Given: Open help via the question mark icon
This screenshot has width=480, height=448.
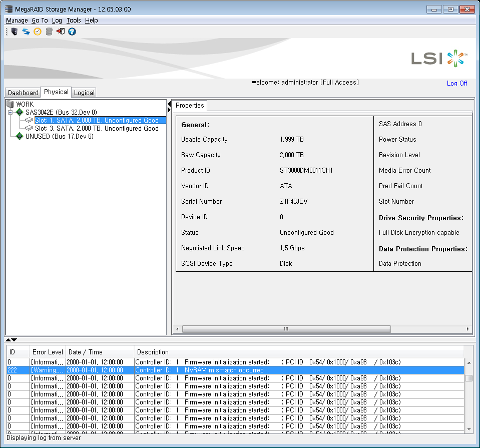Looking at the screenshot, I should pyautogui.click(x=72, y=32).
